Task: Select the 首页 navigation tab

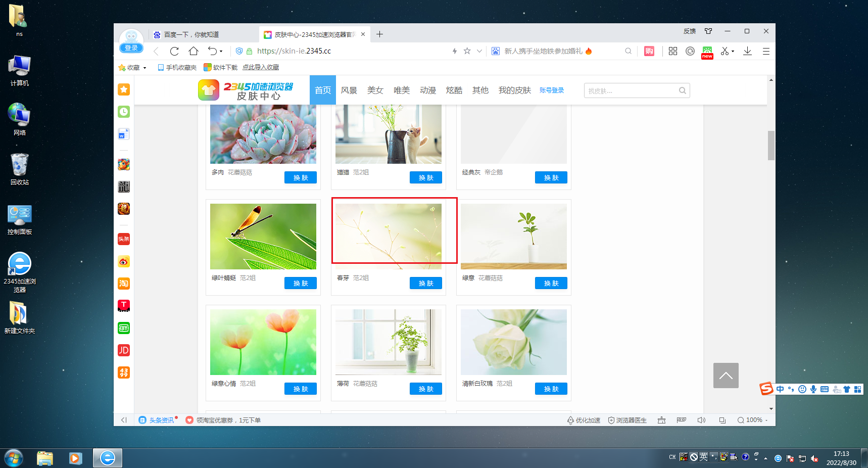Action: pyautogui.click(x=323, y=90)
